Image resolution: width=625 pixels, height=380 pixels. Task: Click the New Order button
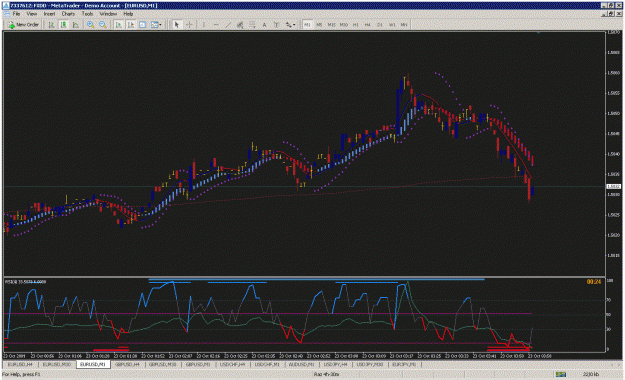(x=24, y=25)
